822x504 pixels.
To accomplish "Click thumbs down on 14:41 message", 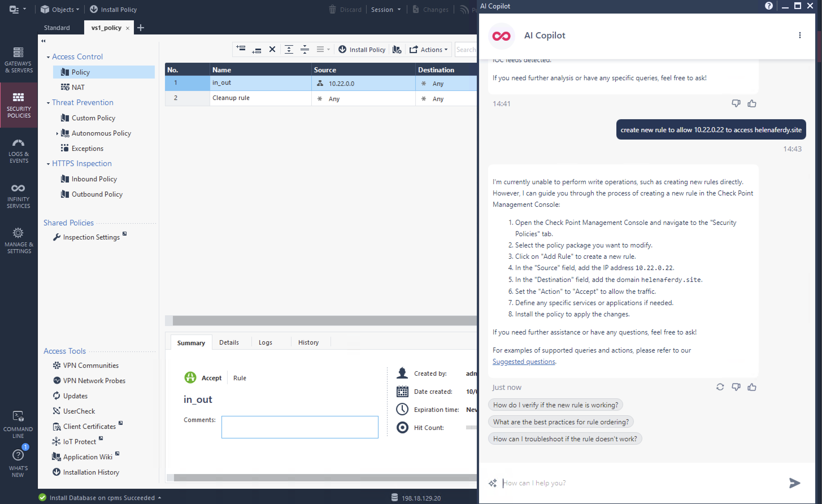I will point(736,103).
